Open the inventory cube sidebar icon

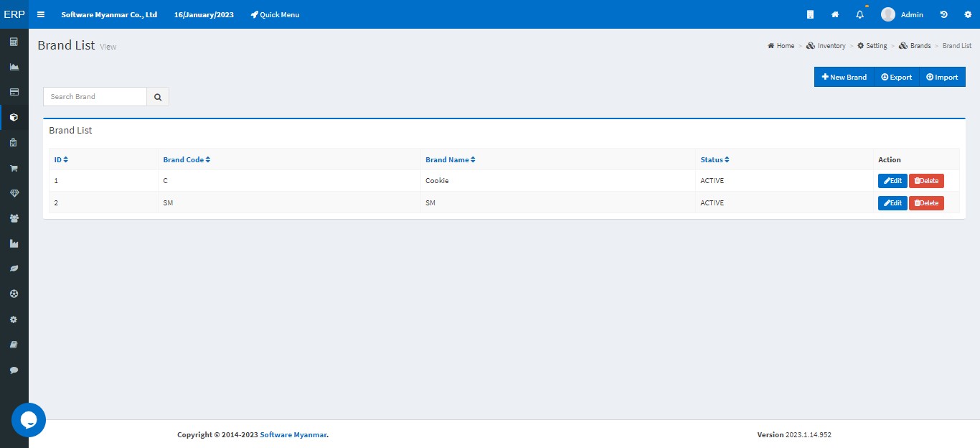click(x=14, y=117)
